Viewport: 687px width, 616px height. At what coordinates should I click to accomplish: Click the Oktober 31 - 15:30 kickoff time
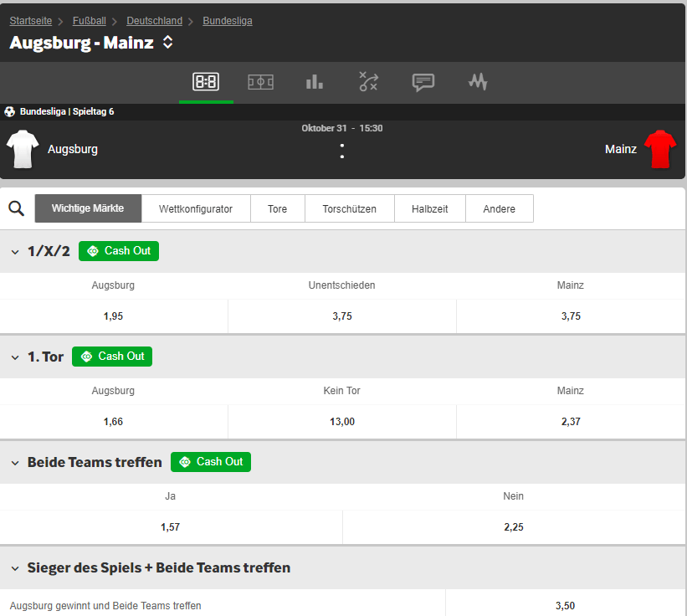point(341,128)
